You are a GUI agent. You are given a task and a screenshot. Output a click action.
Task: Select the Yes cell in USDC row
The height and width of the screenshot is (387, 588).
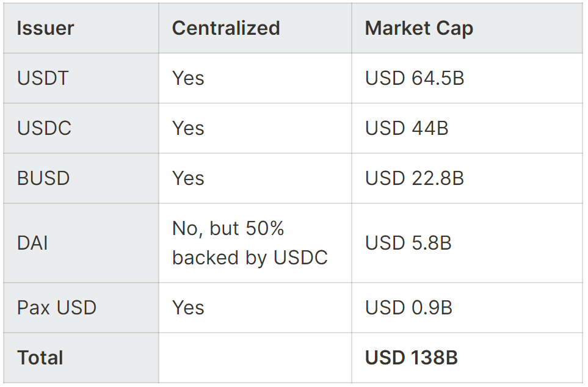(x=255, y=128)
